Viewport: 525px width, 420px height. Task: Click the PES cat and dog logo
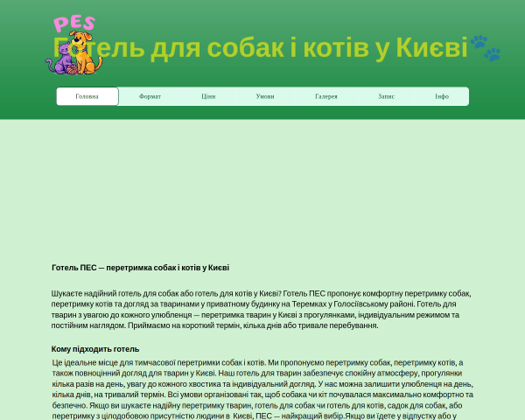point(74,45)
